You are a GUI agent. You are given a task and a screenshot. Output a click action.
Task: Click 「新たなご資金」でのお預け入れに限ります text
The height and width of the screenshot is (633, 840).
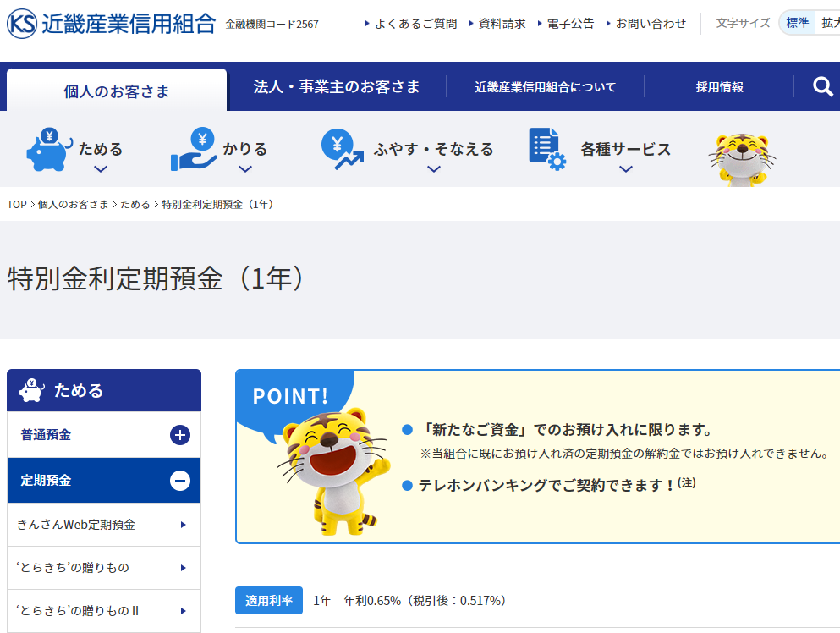pos(566,429)
